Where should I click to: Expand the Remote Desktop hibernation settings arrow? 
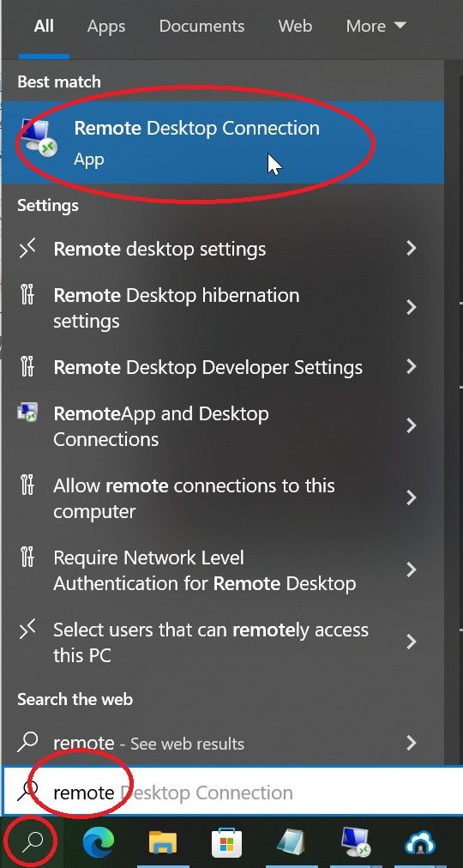click(x=411, y=307)
